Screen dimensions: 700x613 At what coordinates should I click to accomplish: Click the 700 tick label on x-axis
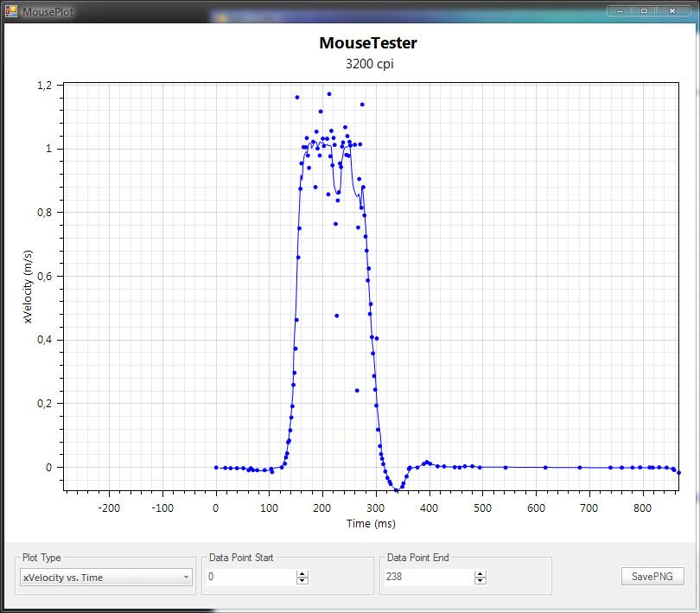589,508
